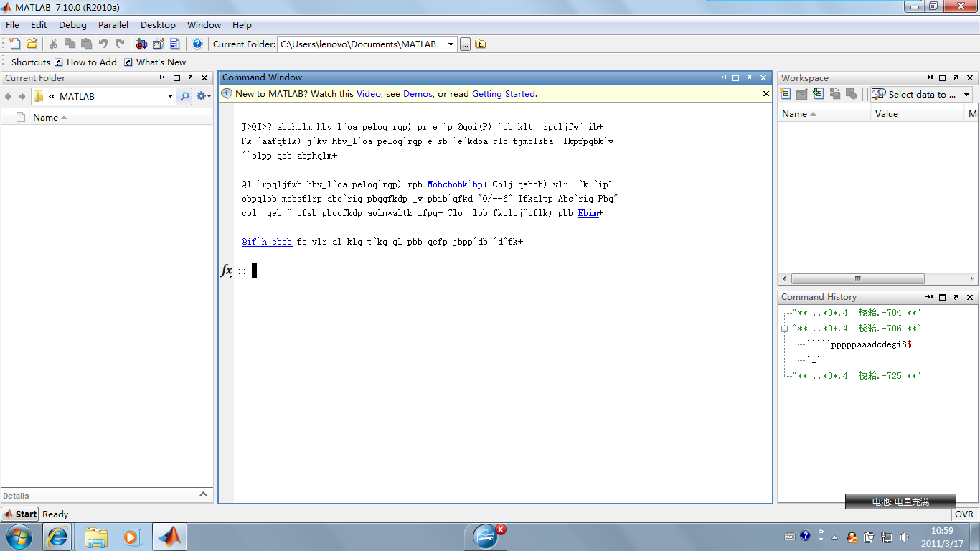Screen dimensions: 980x551
Task: Select the ppppaaadcdegi8 command in history
Action: [x=859, y=344]
